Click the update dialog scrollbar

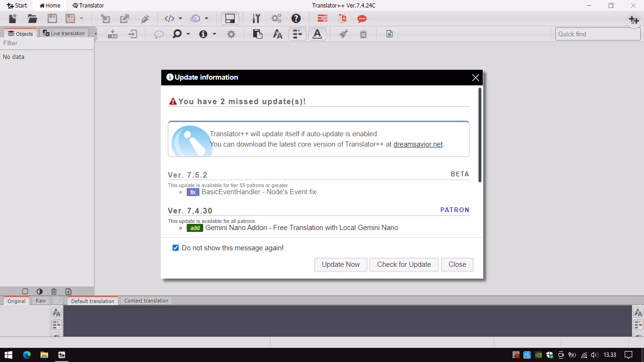tap(480, 135)
